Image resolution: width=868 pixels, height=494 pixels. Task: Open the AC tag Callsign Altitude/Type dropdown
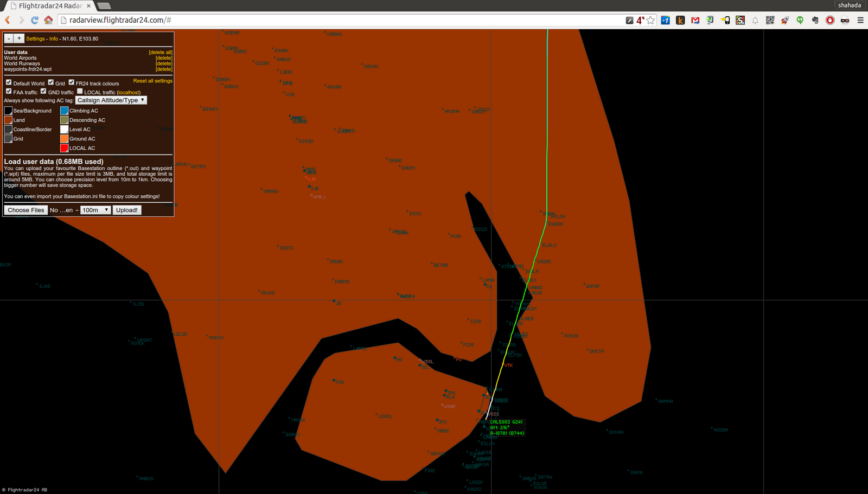111,100
